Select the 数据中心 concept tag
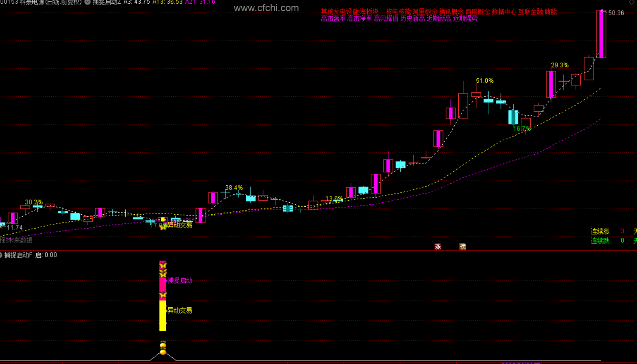Screen dimensions: 637x364 [x=504, y=12]
